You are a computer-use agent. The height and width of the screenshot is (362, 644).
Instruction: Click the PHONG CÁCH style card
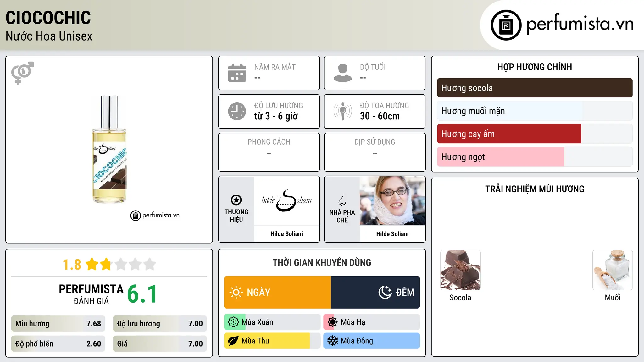click(x=269, y=152)
